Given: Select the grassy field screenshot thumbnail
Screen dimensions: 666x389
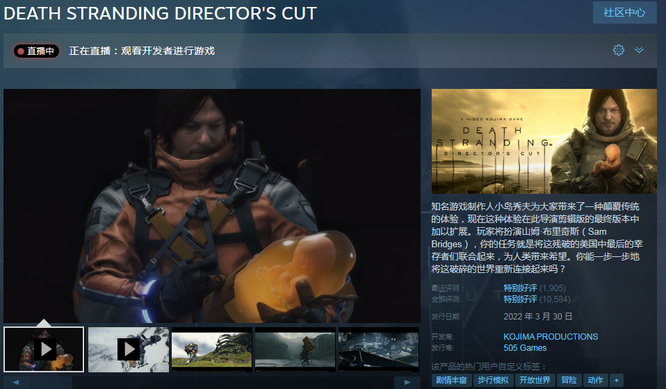Looking at the screenshot, I should [x=212, y=349].
